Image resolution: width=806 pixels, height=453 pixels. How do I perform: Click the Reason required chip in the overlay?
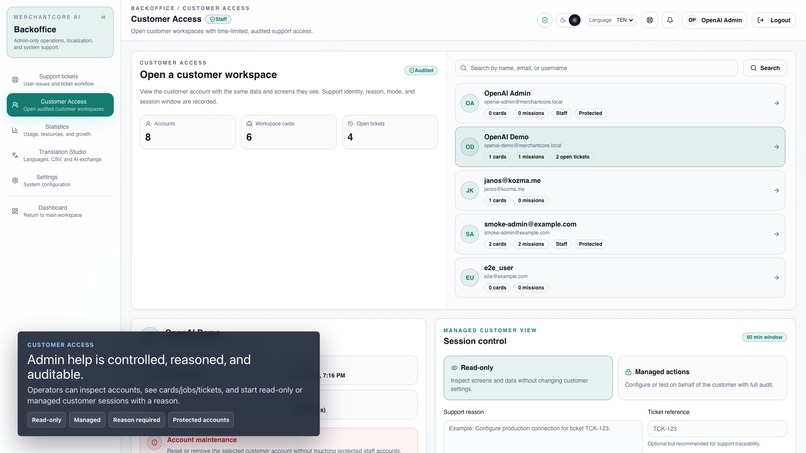click(x=136, y=420)
